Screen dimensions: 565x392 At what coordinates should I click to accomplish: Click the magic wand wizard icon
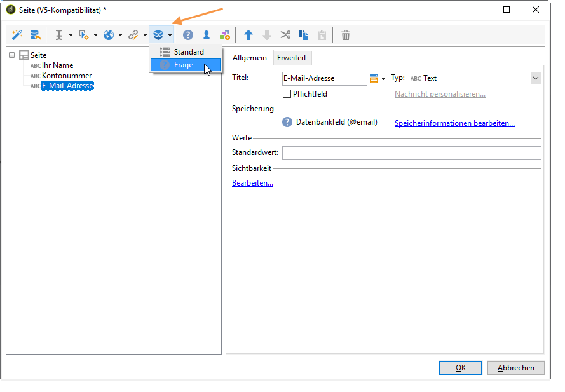coord(17,35)
